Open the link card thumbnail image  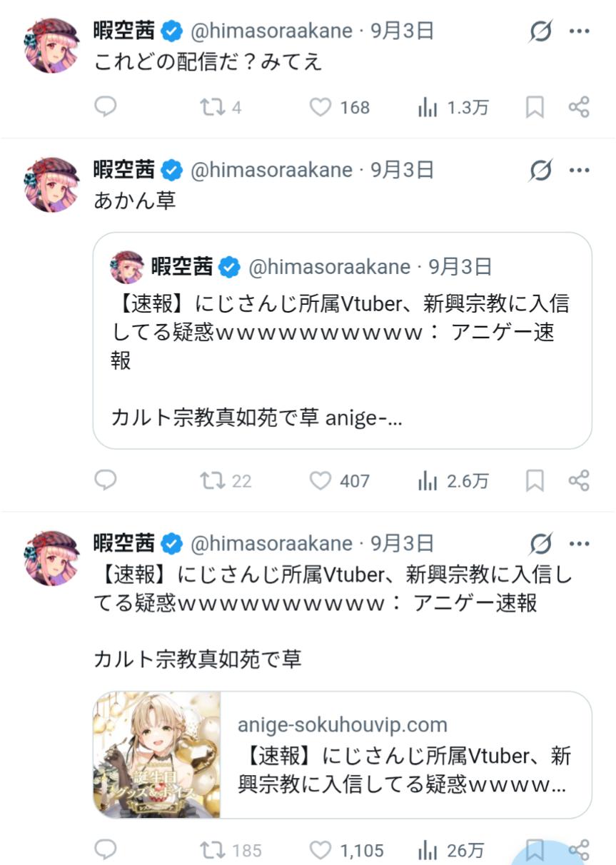(157, 754)
